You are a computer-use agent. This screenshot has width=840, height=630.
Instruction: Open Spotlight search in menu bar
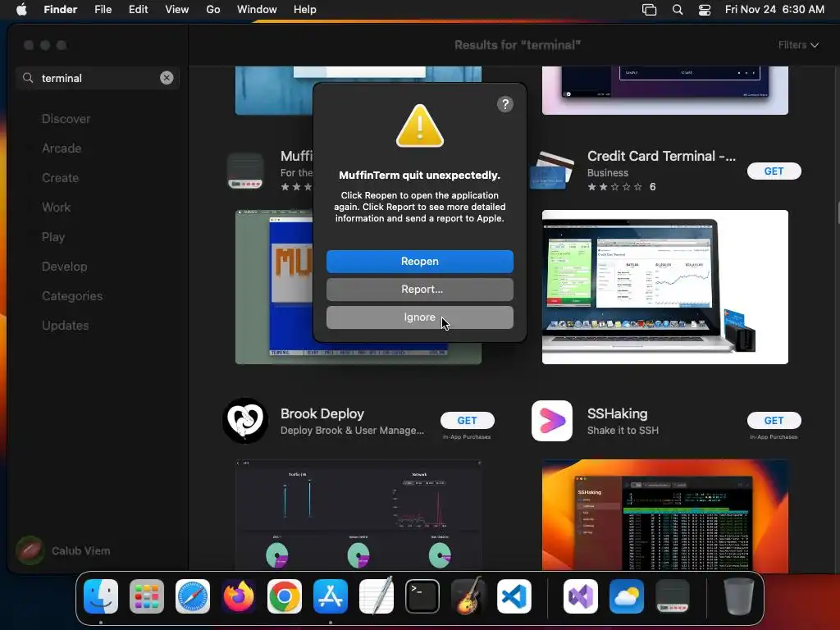(x=677, y=10)
